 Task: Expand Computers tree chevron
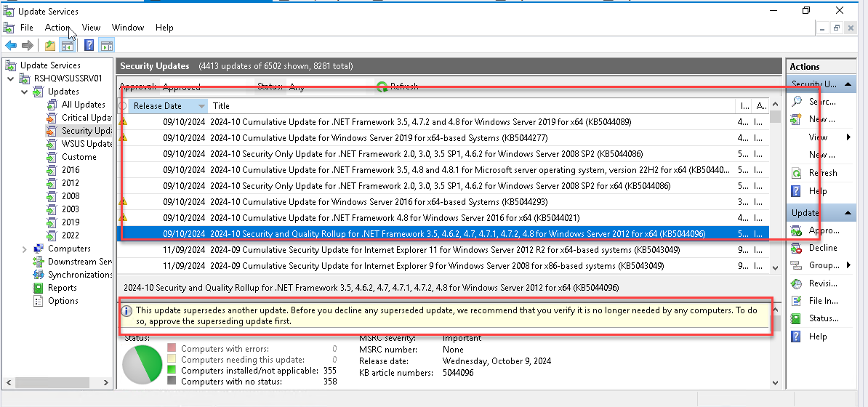tap(25, 249)
